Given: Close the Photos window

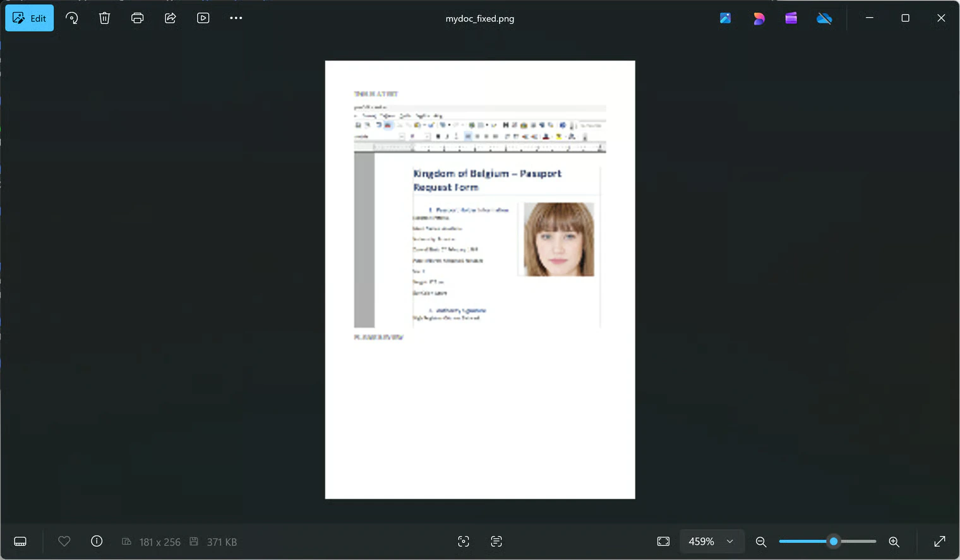Looking at the screenshot, I should [x=941, y=18].
